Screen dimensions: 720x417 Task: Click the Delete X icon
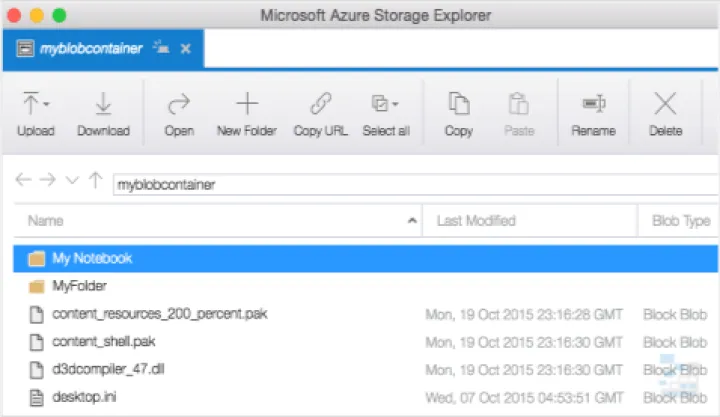click(x=665, y=104)
